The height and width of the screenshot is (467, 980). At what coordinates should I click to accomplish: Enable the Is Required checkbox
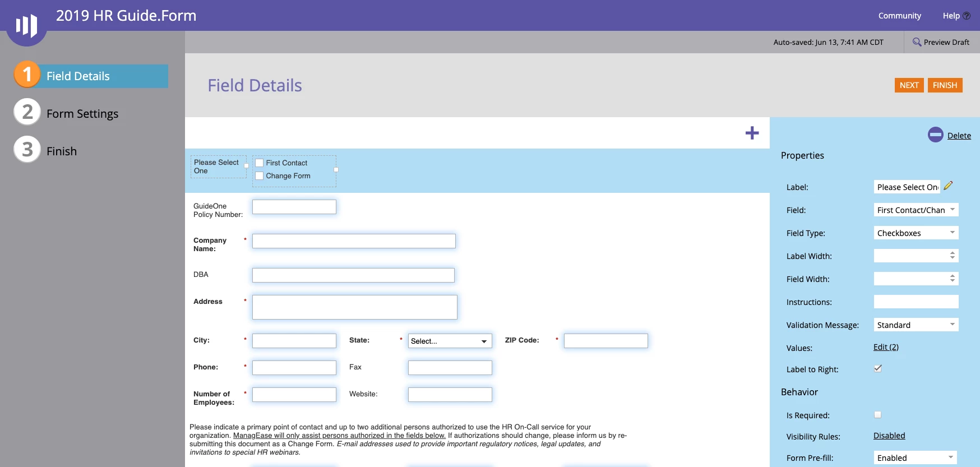click(877, 415)
